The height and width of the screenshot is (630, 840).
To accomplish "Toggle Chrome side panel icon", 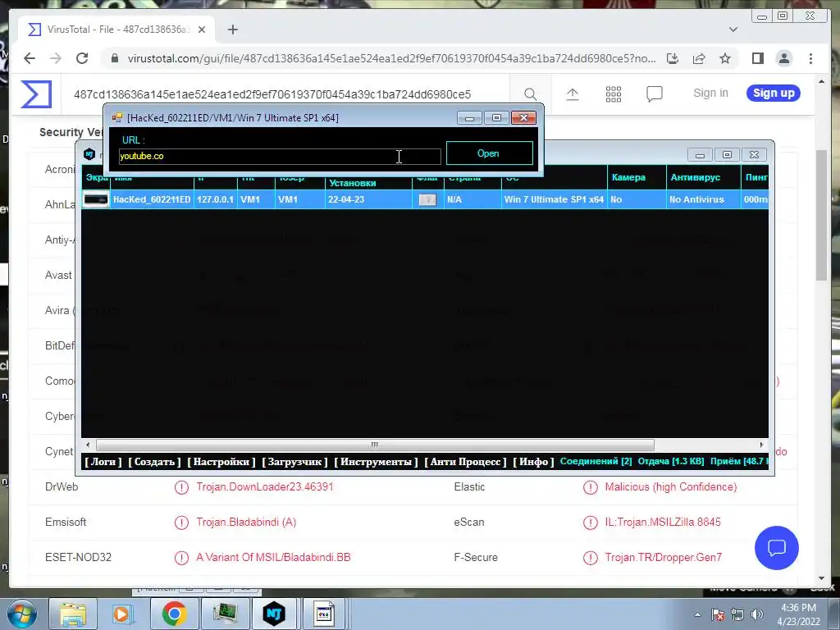I will pyautogui.click(x=757, y=58).
